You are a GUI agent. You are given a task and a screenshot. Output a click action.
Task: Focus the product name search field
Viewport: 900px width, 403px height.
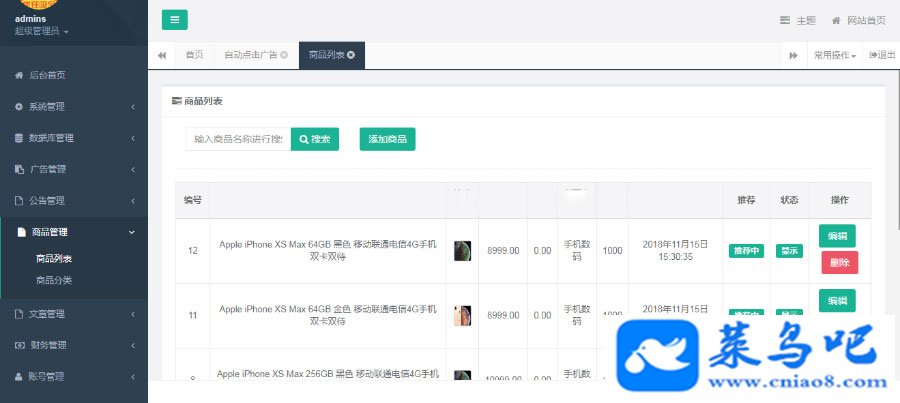238,139
